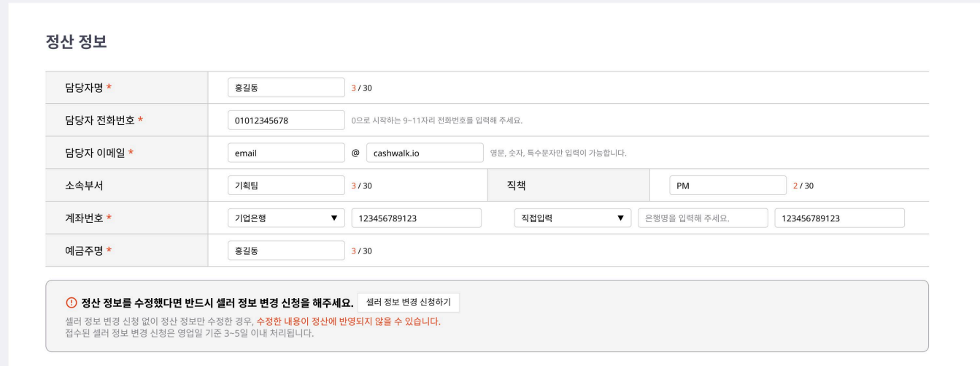Screen dimensions: 980x366
Task: Select the email ID input box
Action: point(285,153)
